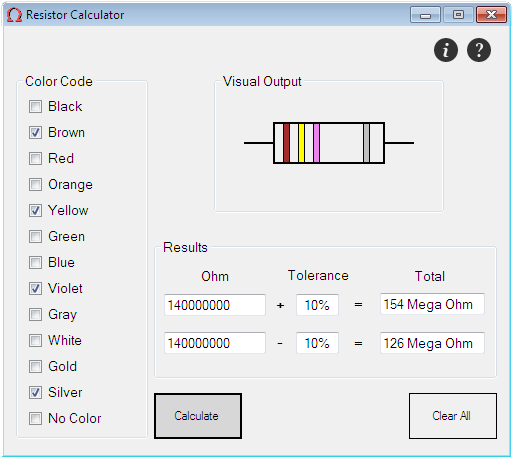Enable the Green color checkbox
Image resolution: width=514 pixels, height=460 pixels.
point(35,237)
